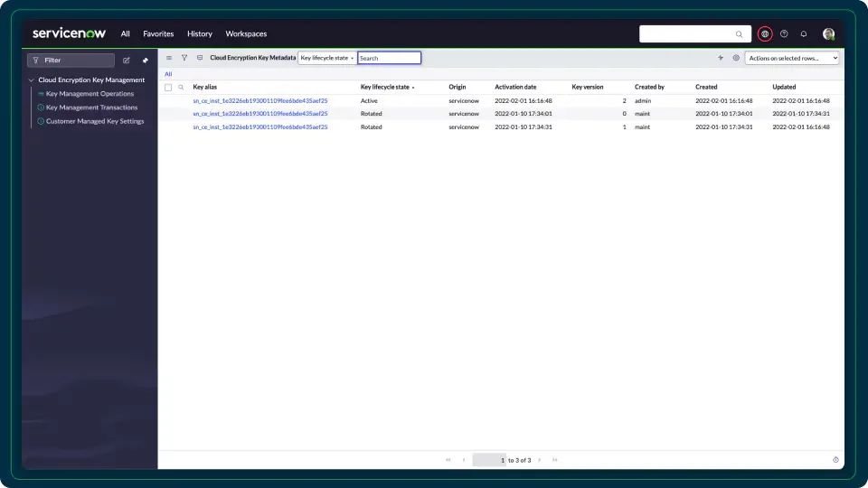This screenshot has width=868, height=488.
Task: Open the History menu
Action: [x=199, y=33]
